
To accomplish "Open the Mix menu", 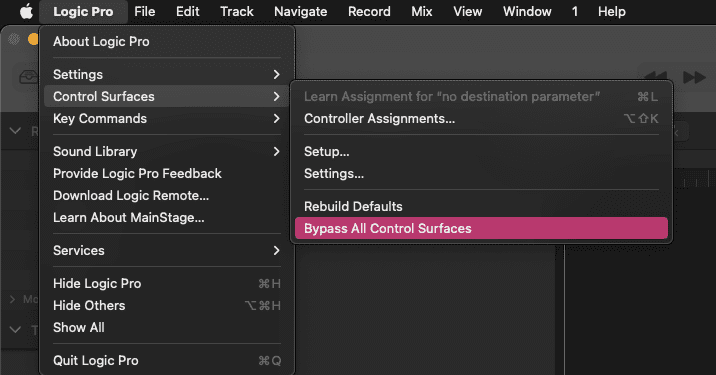I will (x=421, y=11).
